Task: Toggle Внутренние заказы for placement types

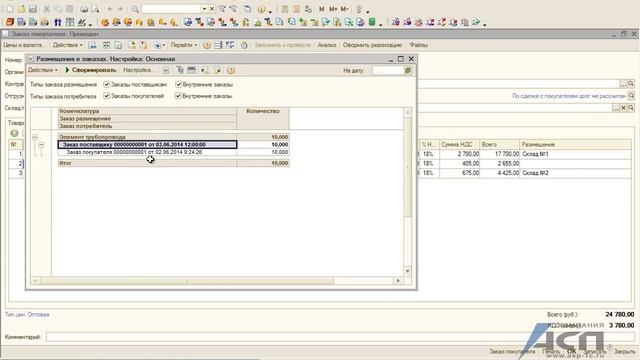Action: [x=178, y=84]
